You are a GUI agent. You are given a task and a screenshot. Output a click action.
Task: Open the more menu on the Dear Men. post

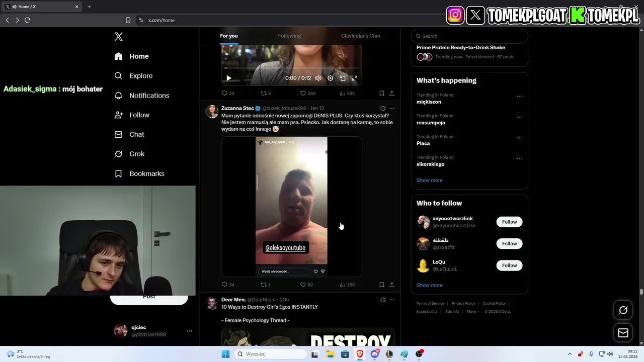392,300
